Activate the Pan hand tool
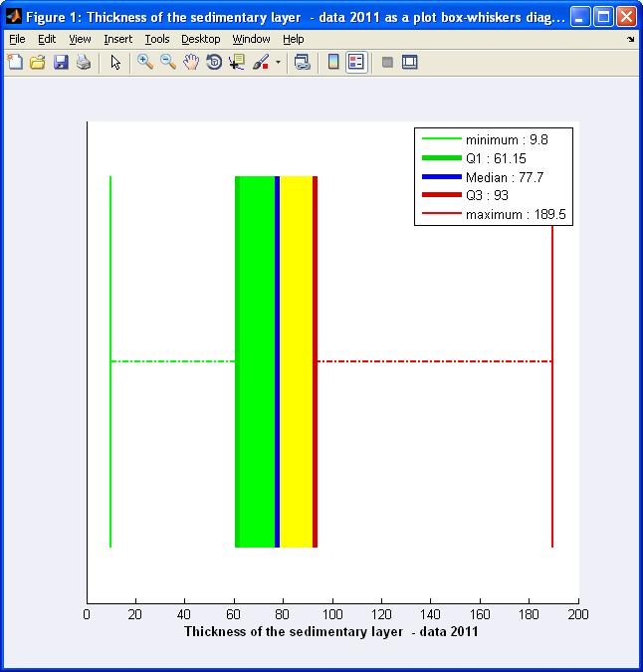Screen dimensions: 643x672 (x=190, y=62)
